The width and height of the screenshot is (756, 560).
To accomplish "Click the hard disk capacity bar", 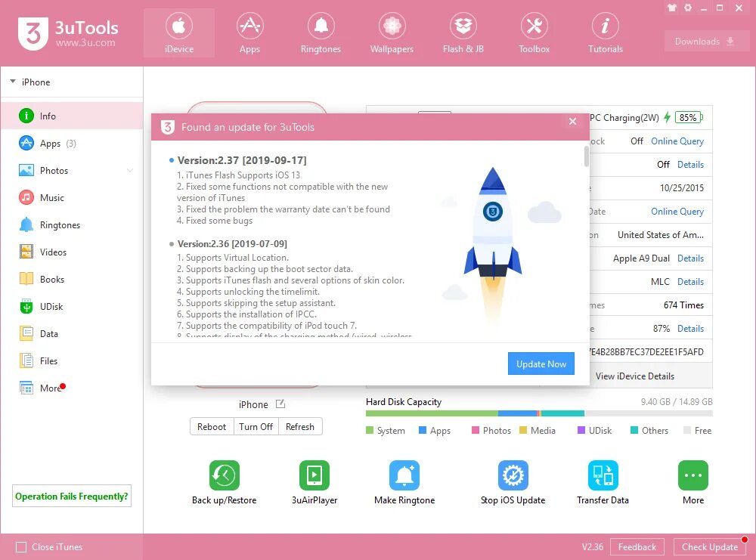I will coord(539,413).
